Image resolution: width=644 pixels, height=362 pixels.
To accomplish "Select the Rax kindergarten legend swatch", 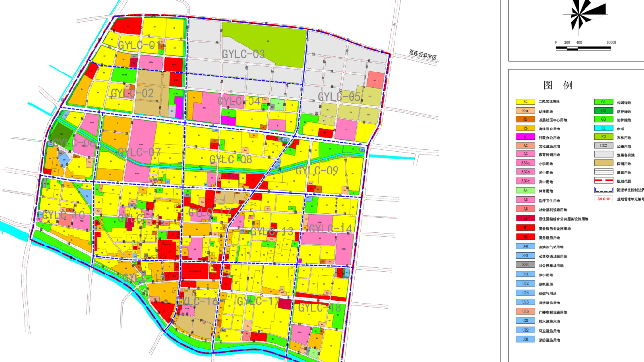I will click(x=525, y=111).
